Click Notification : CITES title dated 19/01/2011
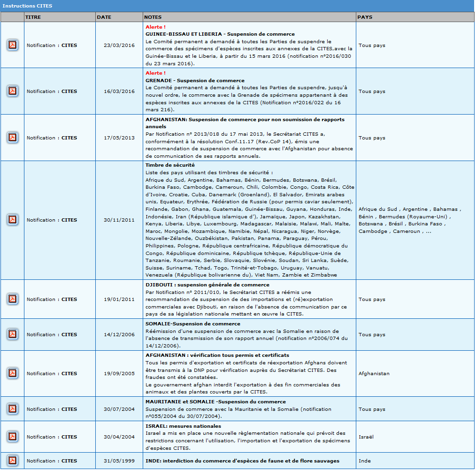The height and width of the screenshot is (470, 476). (x=52, y=300)
